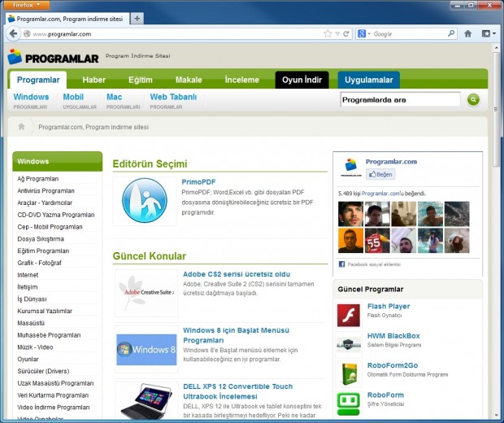Click the Programlarda ara search field
The height and width of the screenshot is (423, 504).
pyautogui.click(x=400, y=100)
